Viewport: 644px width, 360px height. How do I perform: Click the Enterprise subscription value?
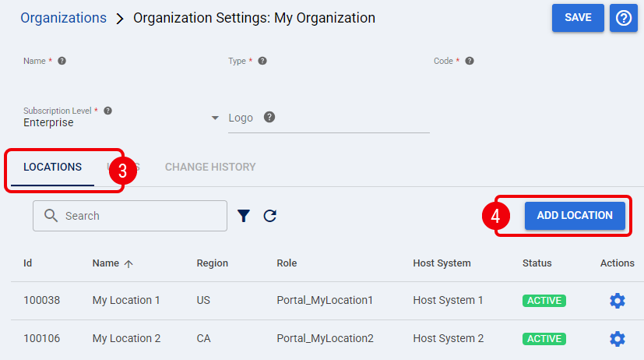(48, 122)
